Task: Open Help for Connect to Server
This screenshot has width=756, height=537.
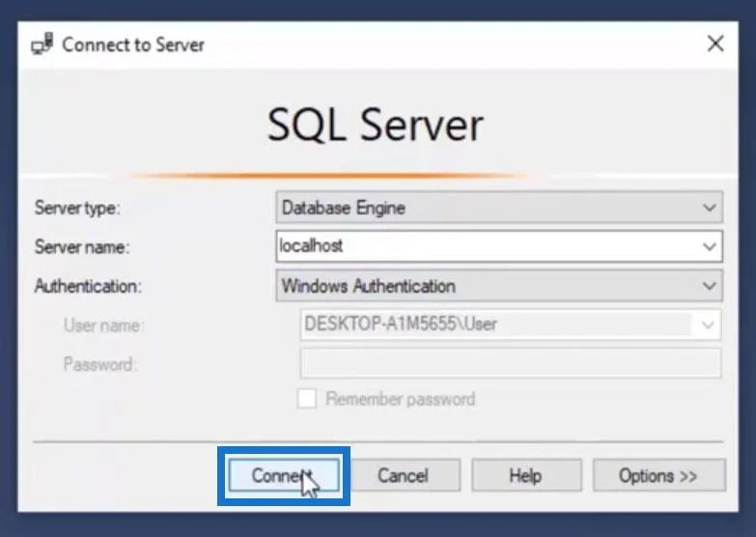Action: pyautogui.click(x=526, y=476)
